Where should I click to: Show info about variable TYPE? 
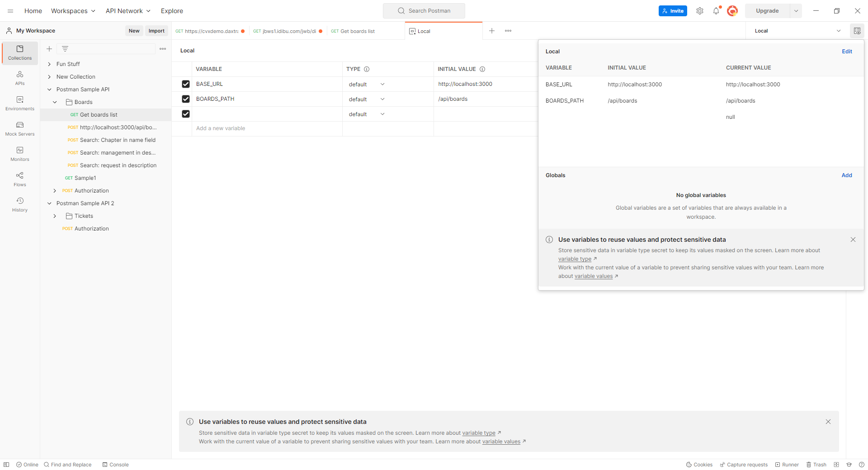[367, 69]
